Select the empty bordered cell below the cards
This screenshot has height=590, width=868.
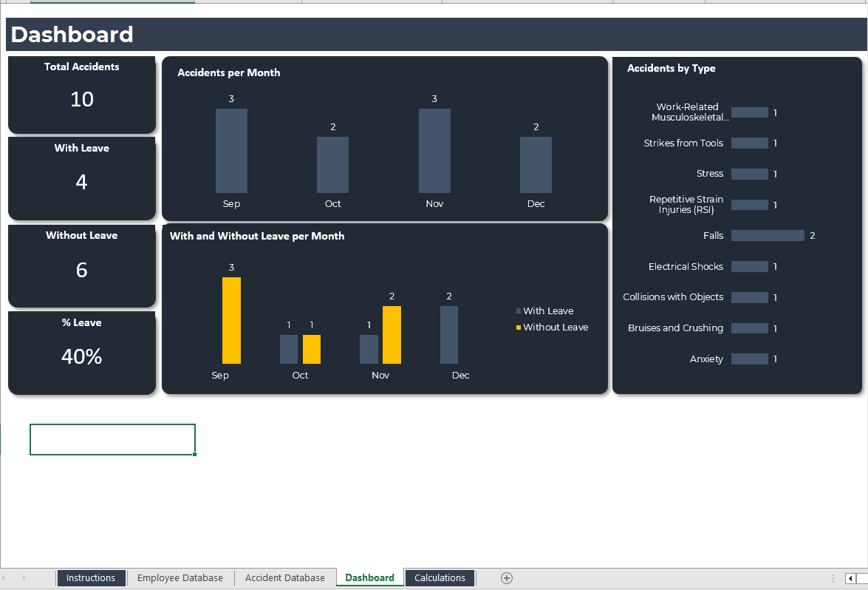coord(112,439)
